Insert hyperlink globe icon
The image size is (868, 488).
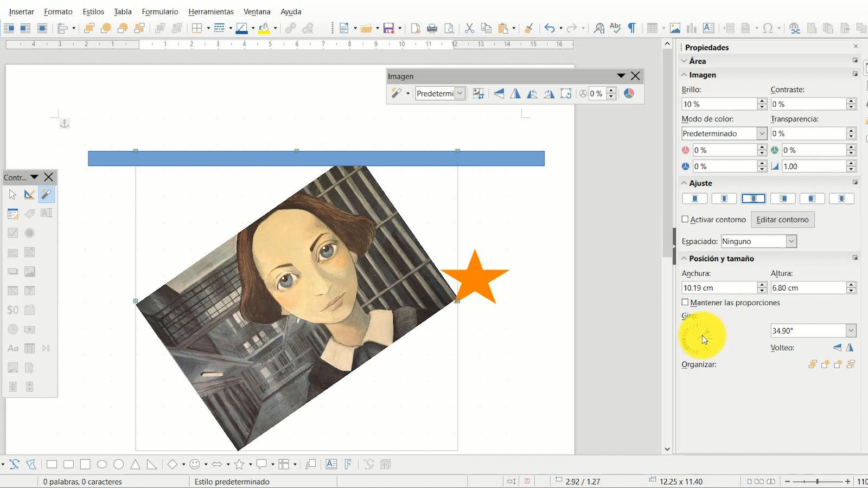tap(795, 28)
